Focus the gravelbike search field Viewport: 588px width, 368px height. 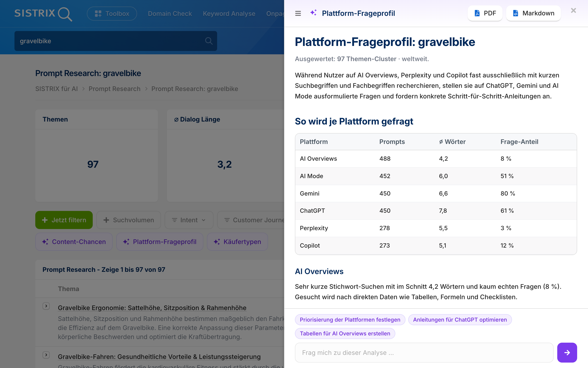[116, 41]
